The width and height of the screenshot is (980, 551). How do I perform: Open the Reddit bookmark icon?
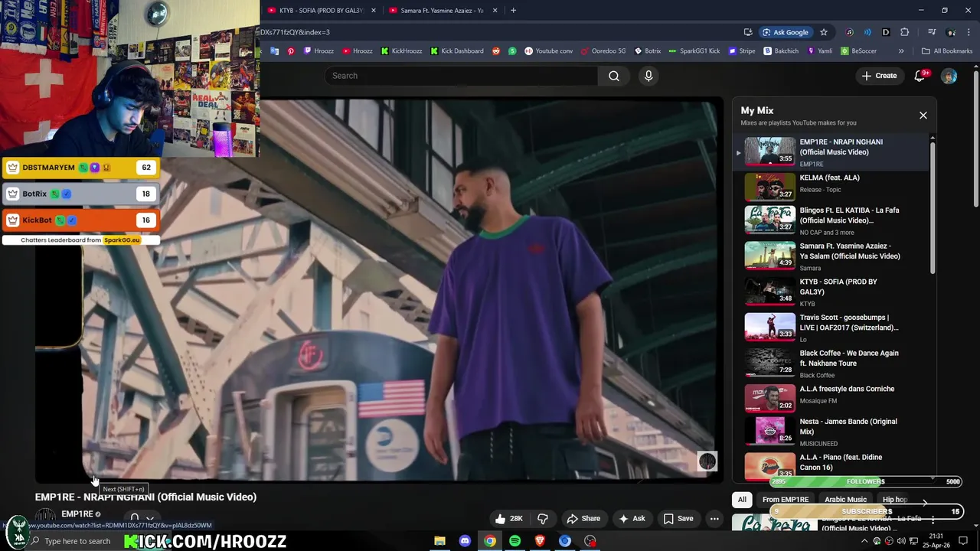pos(496,51)
